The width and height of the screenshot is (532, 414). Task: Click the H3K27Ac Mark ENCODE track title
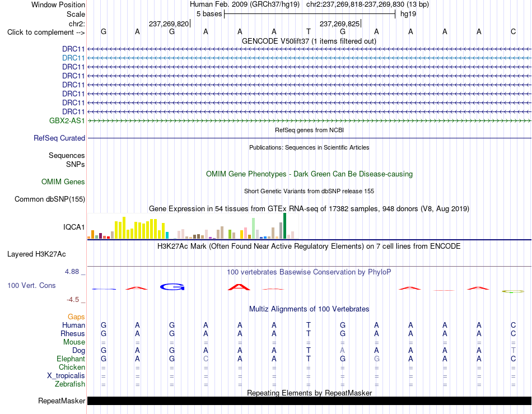(309, 246)
